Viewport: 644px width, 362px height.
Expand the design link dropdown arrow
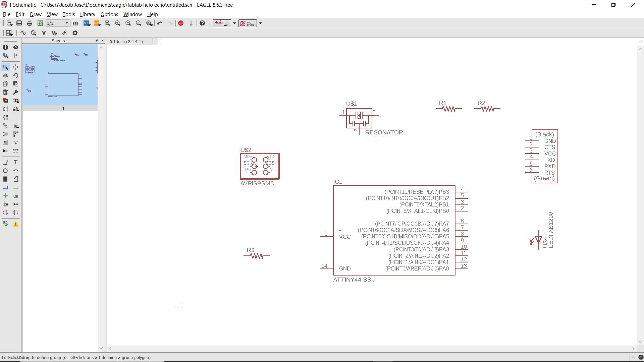click(234, 23)
